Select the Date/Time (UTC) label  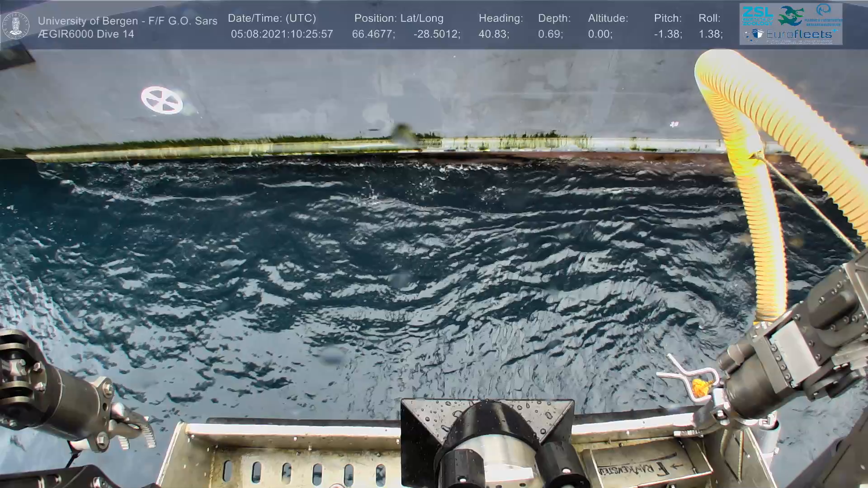point(272,19)
